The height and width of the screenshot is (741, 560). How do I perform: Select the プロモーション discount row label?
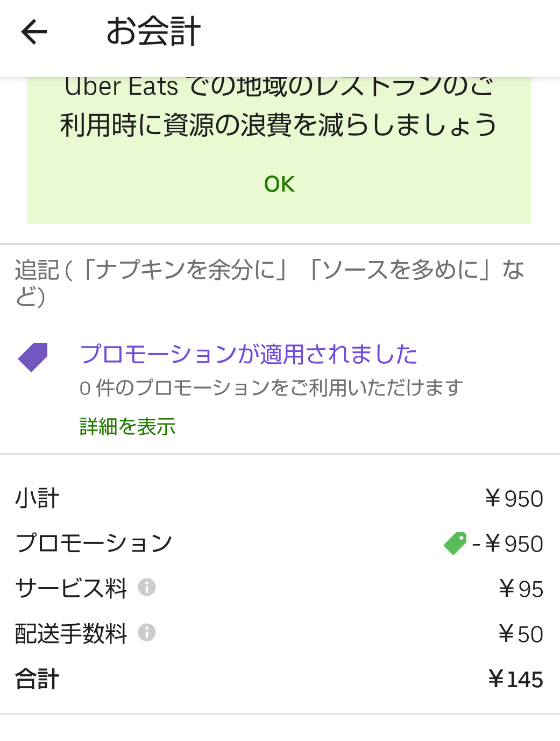[94, 543]
